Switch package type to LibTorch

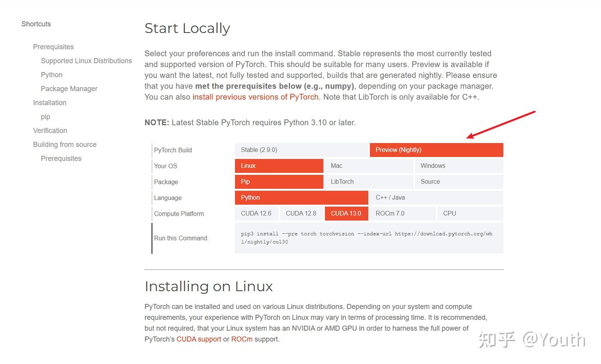tap(369, 182)
